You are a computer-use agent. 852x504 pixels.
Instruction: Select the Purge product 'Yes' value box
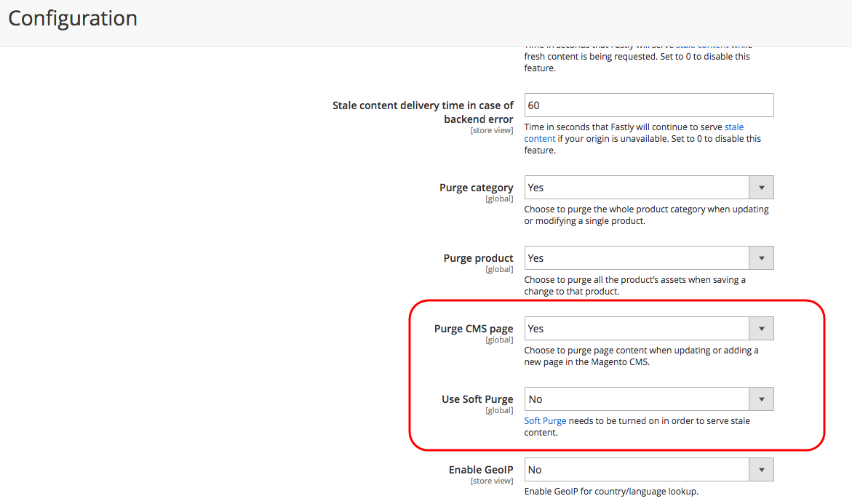637,258
